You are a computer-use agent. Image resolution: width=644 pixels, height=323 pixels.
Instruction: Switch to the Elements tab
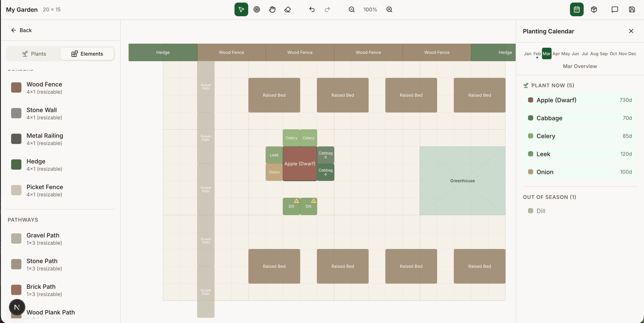click(x=87, y=53)
